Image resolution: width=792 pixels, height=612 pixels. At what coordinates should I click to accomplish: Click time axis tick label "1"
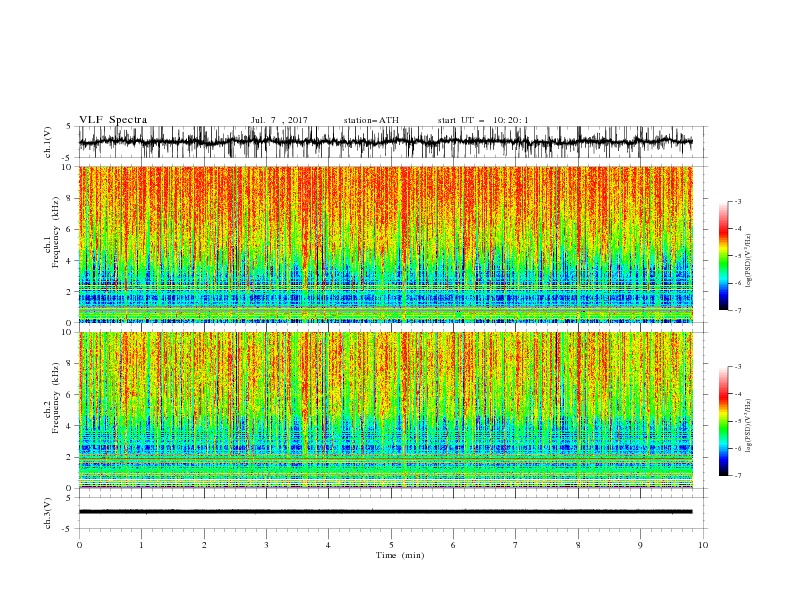point(141,545)
